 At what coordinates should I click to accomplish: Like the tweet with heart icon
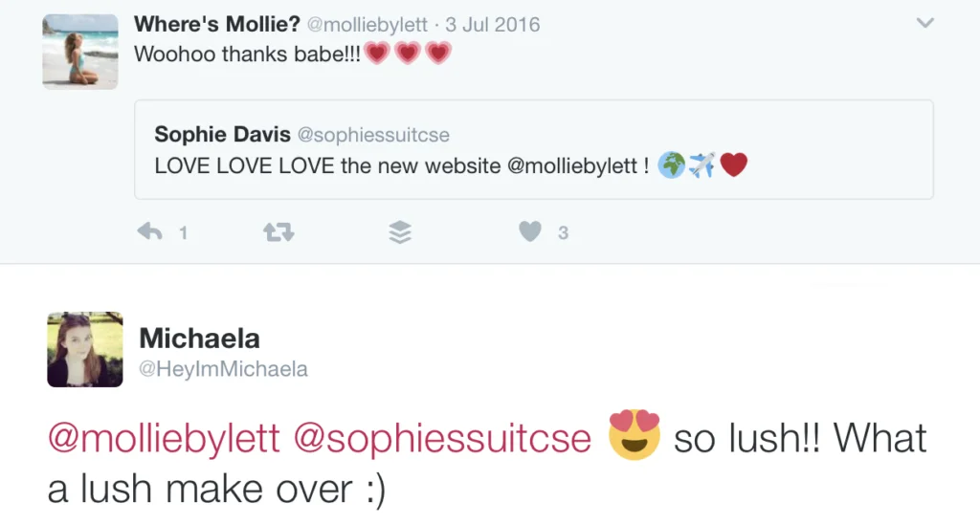tap(530, 231)
